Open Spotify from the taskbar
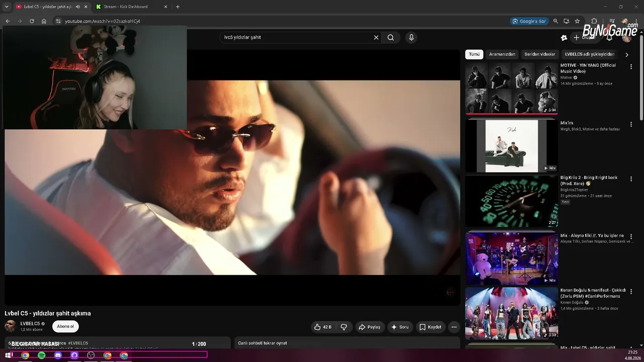644x362 pixels. (x=42, y=355)
